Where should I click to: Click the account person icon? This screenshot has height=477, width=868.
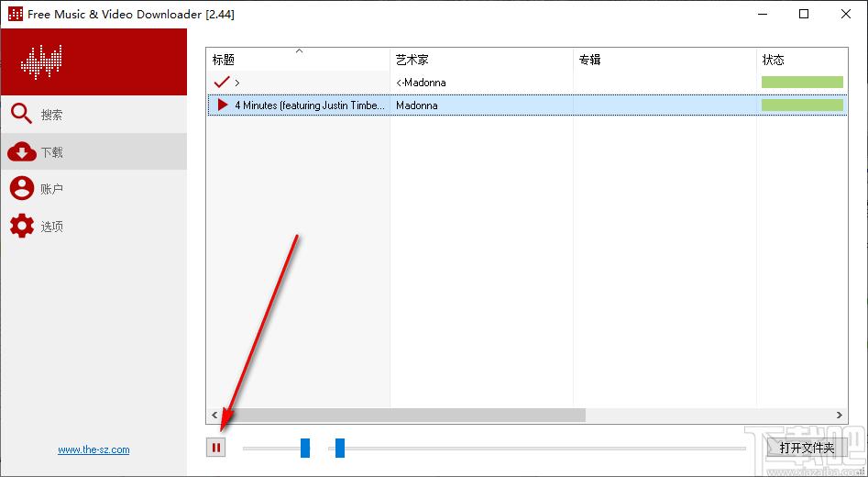(22, 188)
